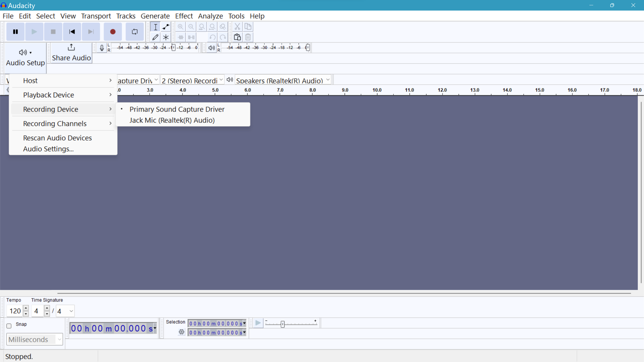The width and height of the screenshot is (644, 362).
Task: Open the Audio Setup dropdown button
Action: [25, 58]
